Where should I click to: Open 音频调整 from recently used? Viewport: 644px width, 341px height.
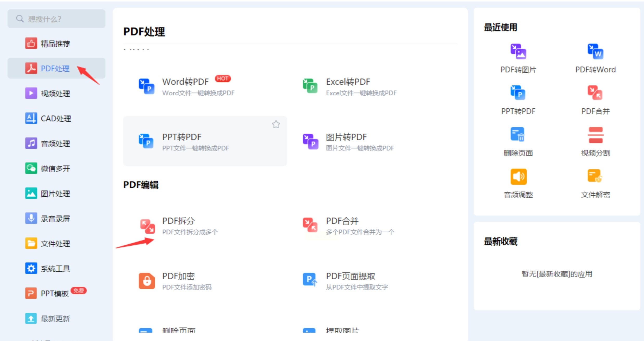518,183
